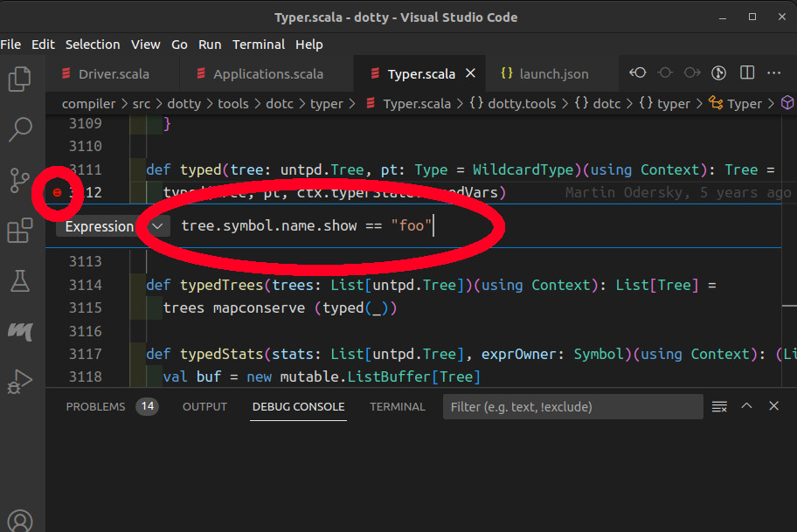Click the Accounts icon in activity bar
This screenshot has height=532, width=797.
(20, 521)
